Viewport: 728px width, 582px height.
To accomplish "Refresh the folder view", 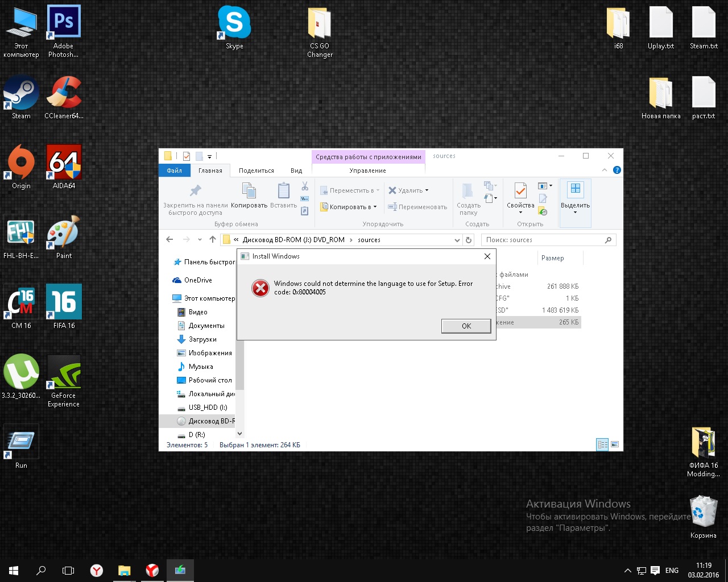I will [469, 240].
